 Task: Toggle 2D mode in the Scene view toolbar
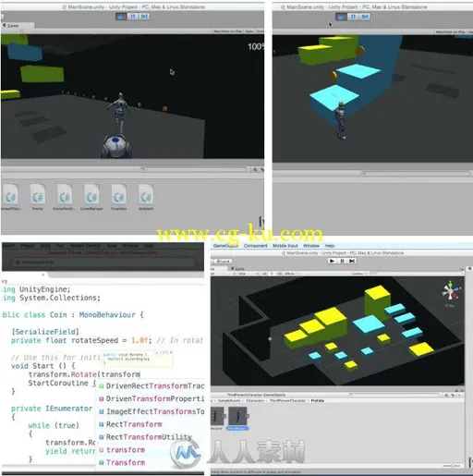(265, 274)
